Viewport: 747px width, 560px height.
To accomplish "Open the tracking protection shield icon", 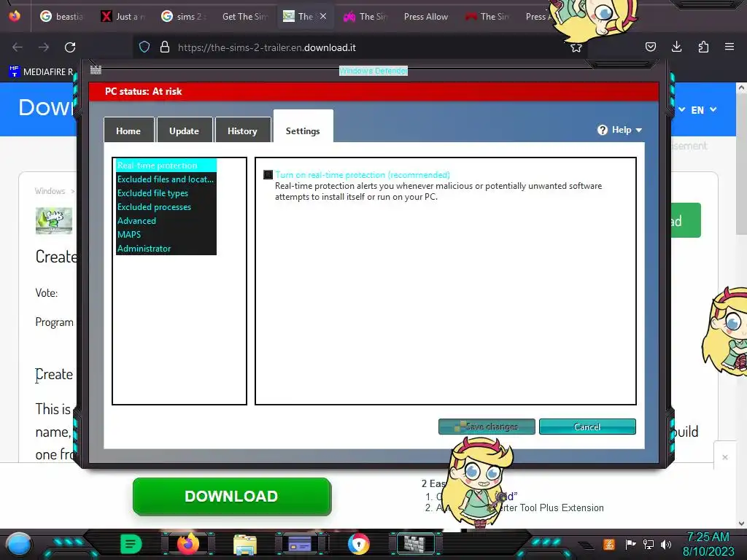I will click(x=144, y=47).
